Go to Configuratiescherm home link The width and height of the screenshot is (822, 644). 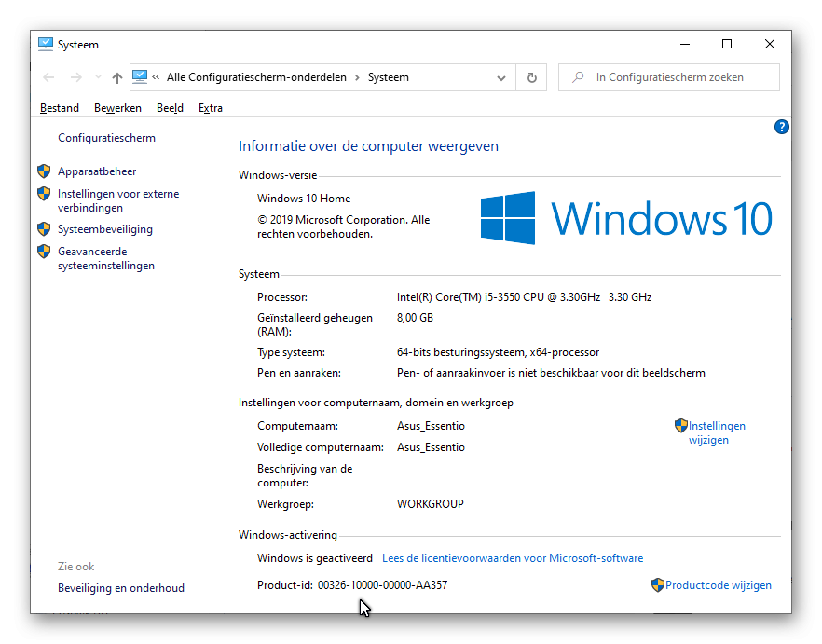tap(106, 138)
